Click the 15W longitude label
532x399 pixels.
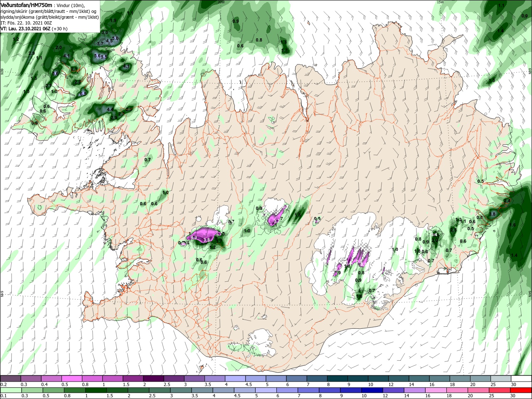click(x=441, y=2)
